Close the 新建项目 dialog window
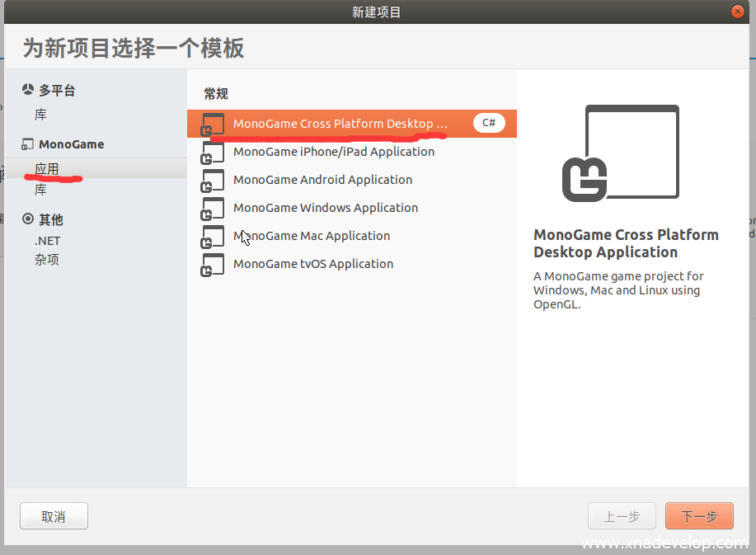Viewport: 756px width, 555px height. point(738,12)
